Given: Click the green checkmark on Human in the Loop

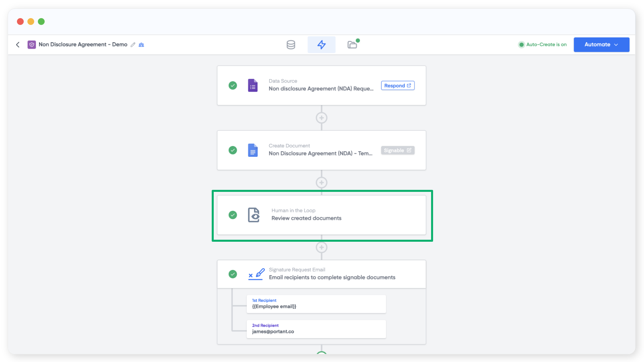Looking at the screenshot, I should [x=233, y=215].
